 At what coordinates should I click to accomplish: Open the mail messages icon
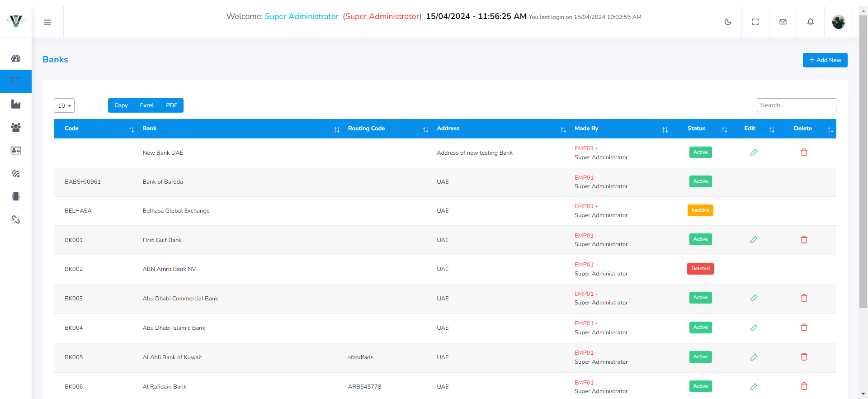(x=783, y=22)
